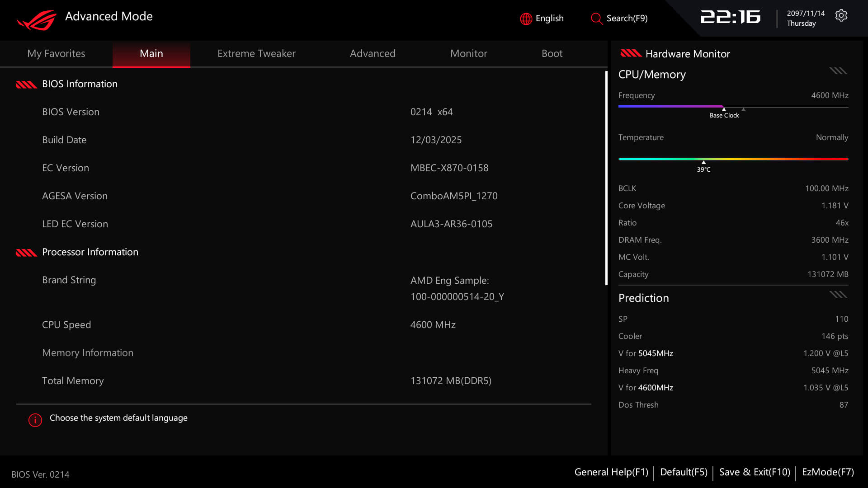Click the Base Clock frequency slider marker
Viewport: 868px width, 488px height.
tap(724, 110)
